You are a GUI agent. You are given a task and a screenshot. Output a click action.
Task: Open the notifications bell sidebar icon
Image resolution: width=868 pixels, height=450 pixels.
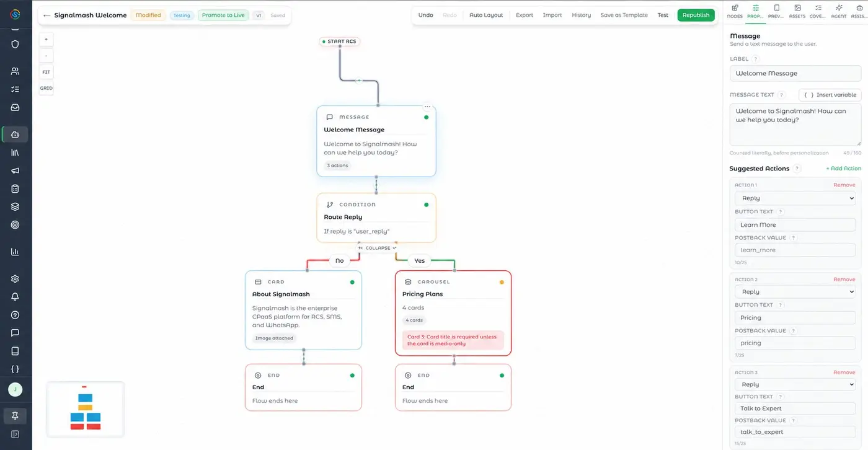[15, 297]
